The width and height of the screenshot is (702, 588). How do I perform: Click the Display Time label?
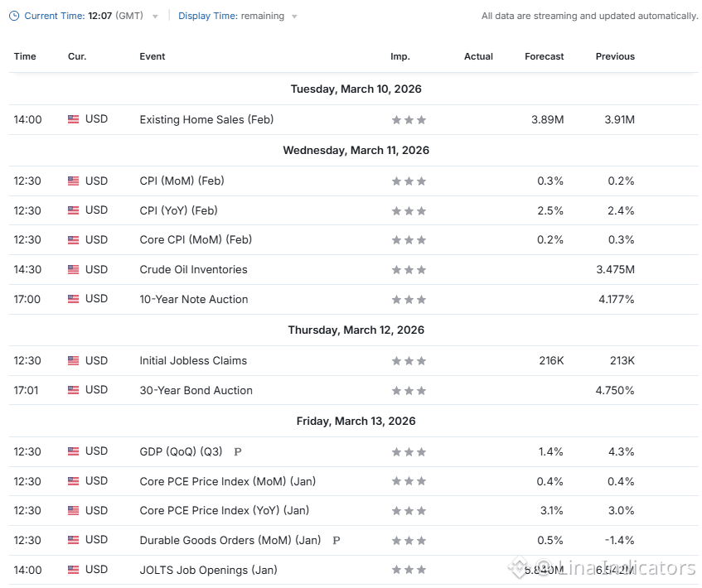click(x=208, y=16)
